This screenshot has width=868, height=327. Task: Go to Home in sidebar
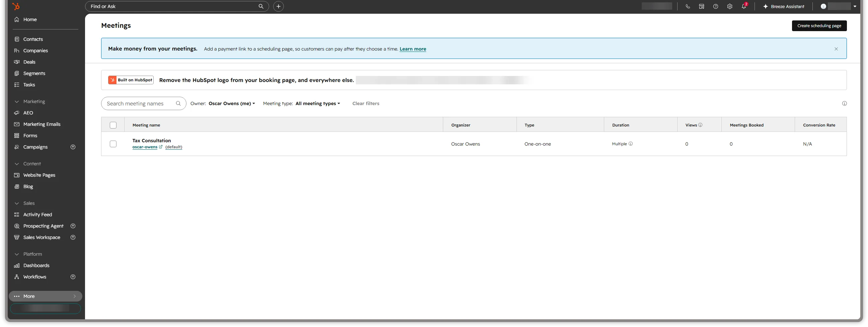point(30,19)
